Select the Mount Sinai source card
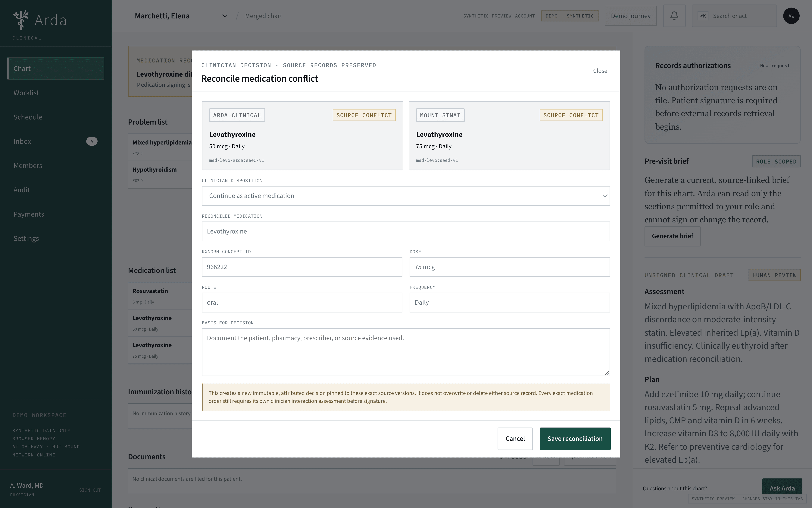 (509, 135)
